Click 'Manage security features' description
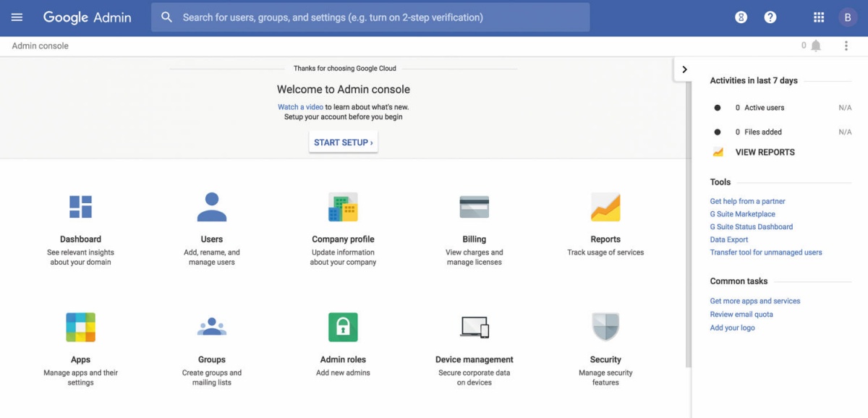The width and height of the screenshot is (868, 418). pos(605,378)
